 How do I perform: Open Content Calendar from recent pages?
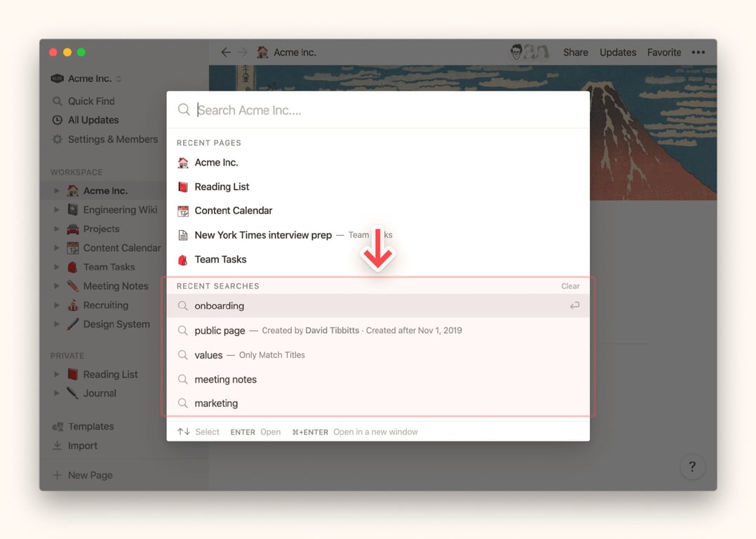tap(378, 211)
